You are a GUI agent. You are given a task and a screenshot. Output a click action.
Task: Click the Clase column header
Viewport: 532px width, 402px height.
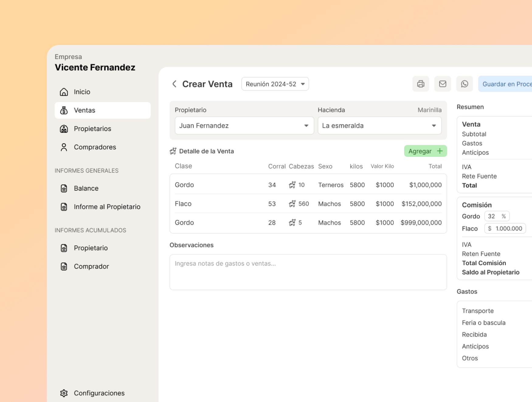pos(183,166)
